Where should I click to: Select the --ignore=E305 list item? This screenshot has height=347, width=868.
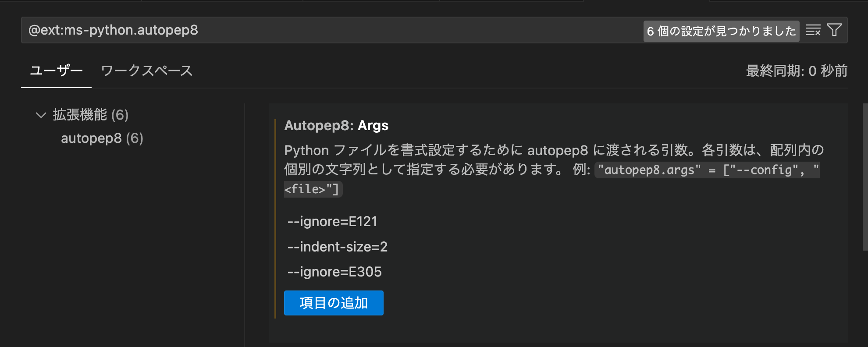click(x=334, y=272)
